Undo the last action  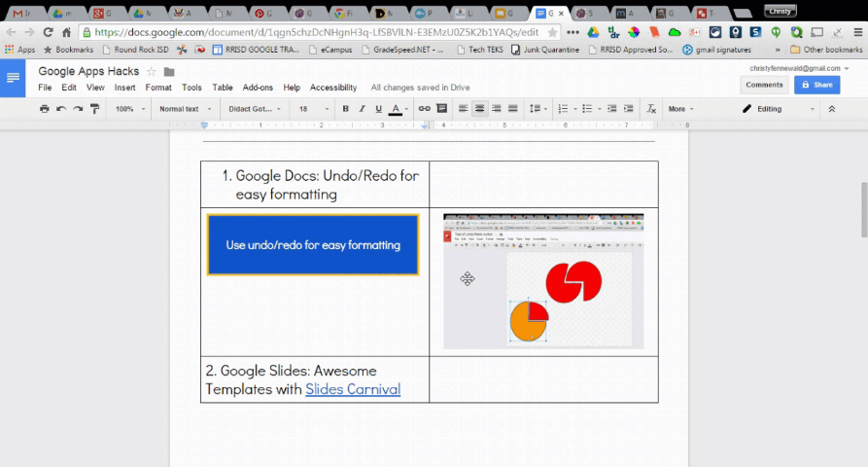tap(61, 109)
